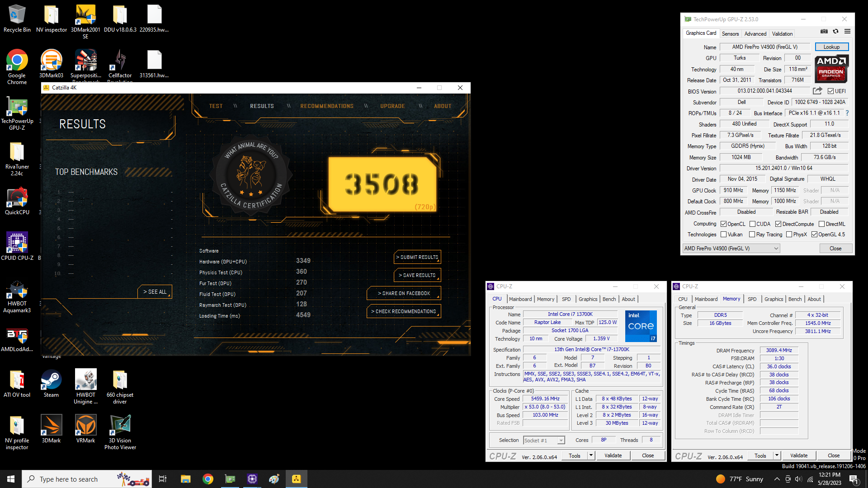This screenshot has height=488, width=868.
Task: Show hidden system tray icons
Action: [x=777, y=479]
